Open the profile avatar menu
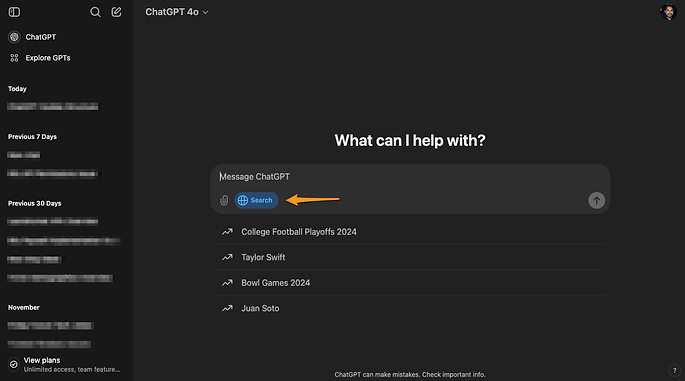 tap(668, 12)
